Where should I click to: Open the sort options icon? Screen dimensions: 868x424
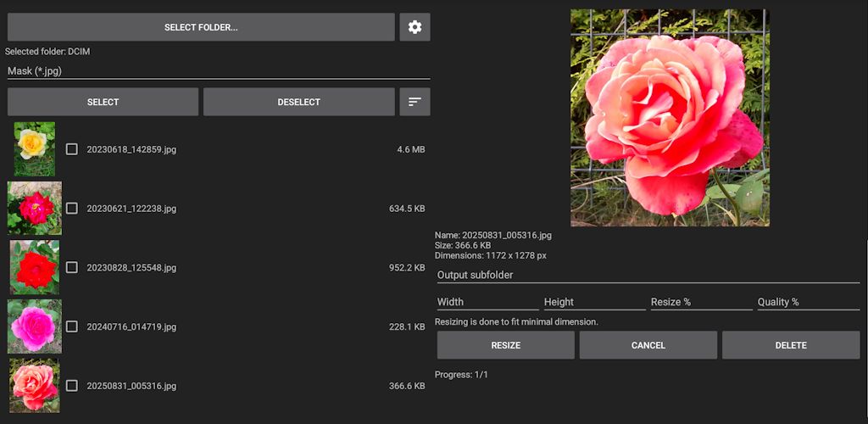point(415,102)
